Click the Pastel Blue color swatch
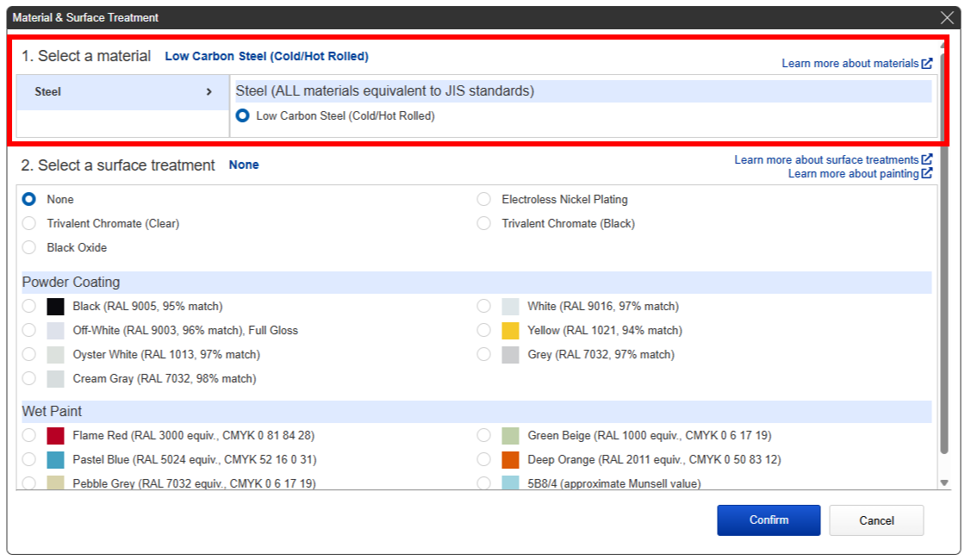The height and width of the screenshot is (560, 965). pos(55,460)
